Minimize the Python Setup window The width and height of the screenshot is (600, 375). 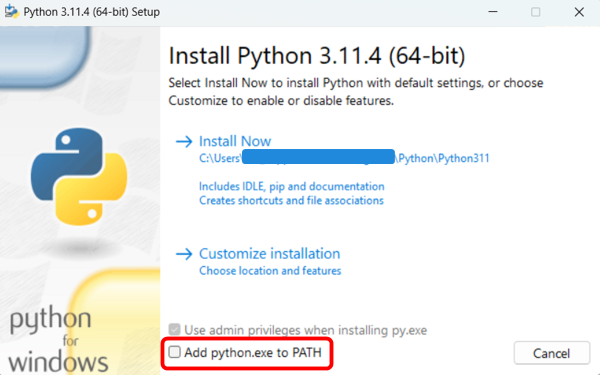493,12
